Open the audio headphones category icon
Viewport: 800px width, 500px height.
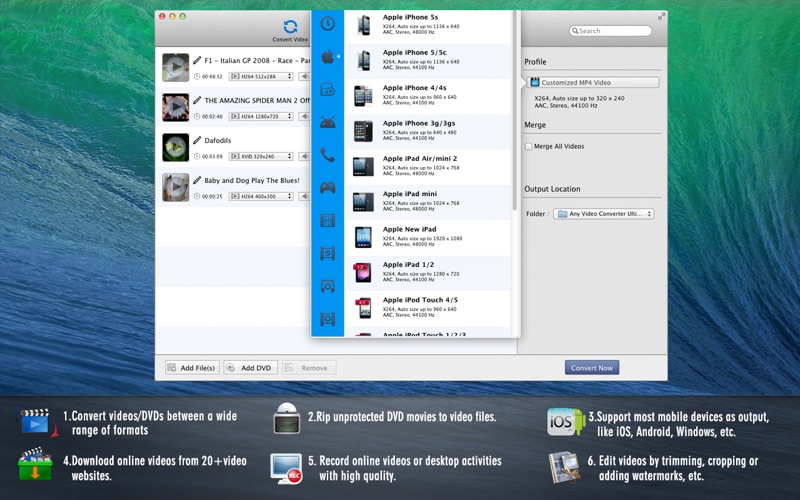coord(328,286)
